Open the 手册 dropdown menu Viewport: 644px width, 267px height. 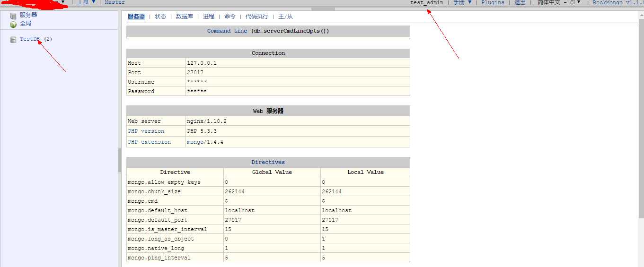pyautogui.click(x=462, y=2)
